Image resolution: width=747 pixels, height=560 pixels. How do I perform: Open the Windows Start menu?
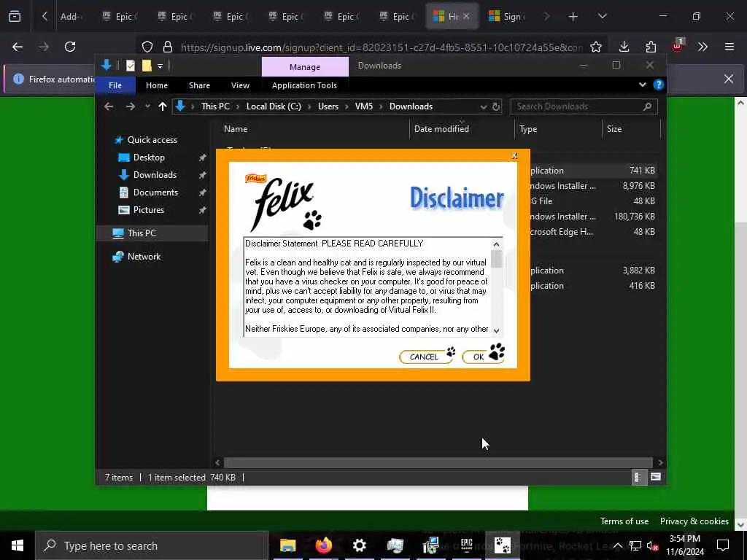coord(18,545)
